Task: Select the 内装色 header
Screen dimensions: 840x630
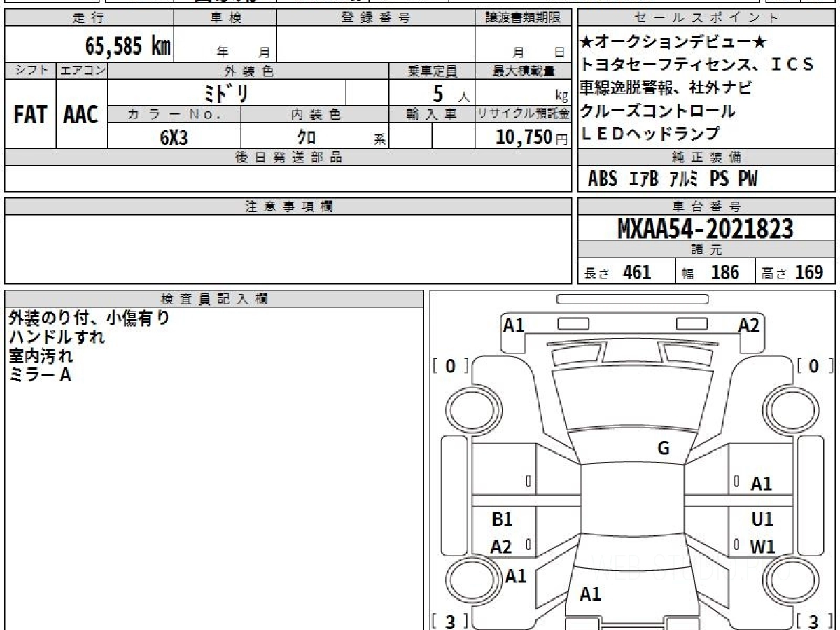Action: pos(315,114)
